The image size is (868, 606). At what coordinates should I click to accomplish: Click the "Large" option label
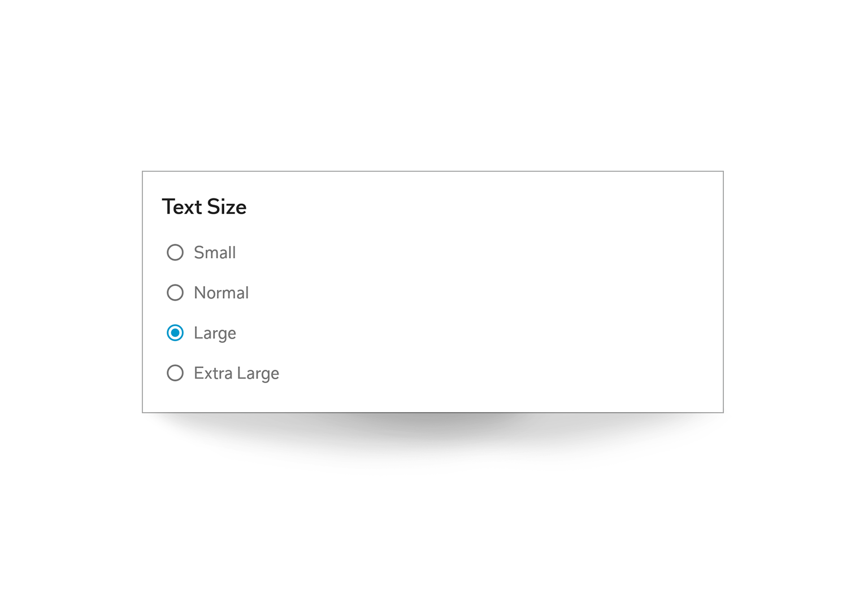(x=215, y=333)
